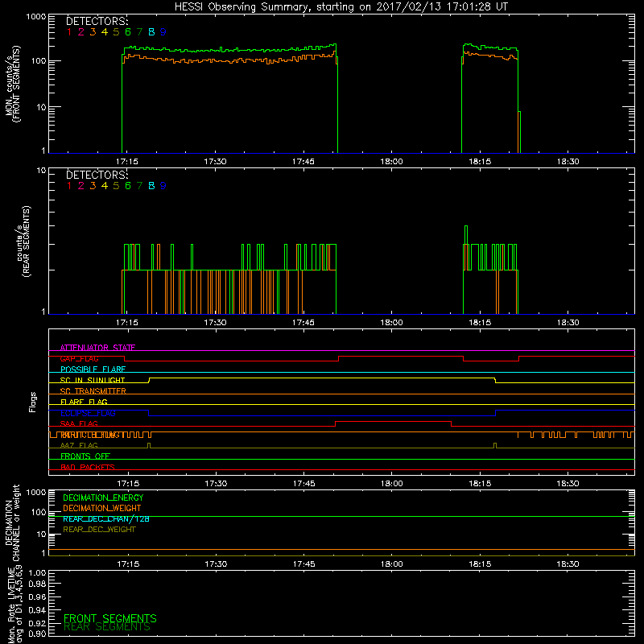The width and height of the screenshot is (644, 644).
Task: Select blue detector 9 in rear segments legend
Action: (163, 186)
